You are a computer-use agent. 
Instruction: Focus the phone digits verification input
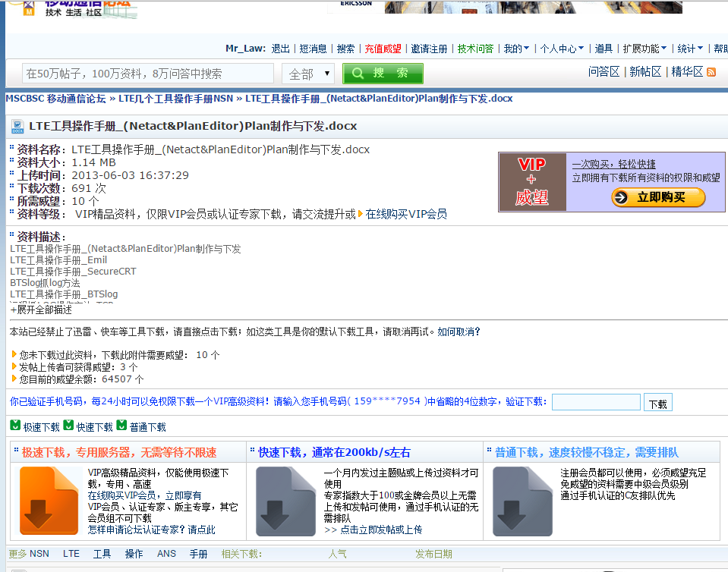[x=596, y=402]
